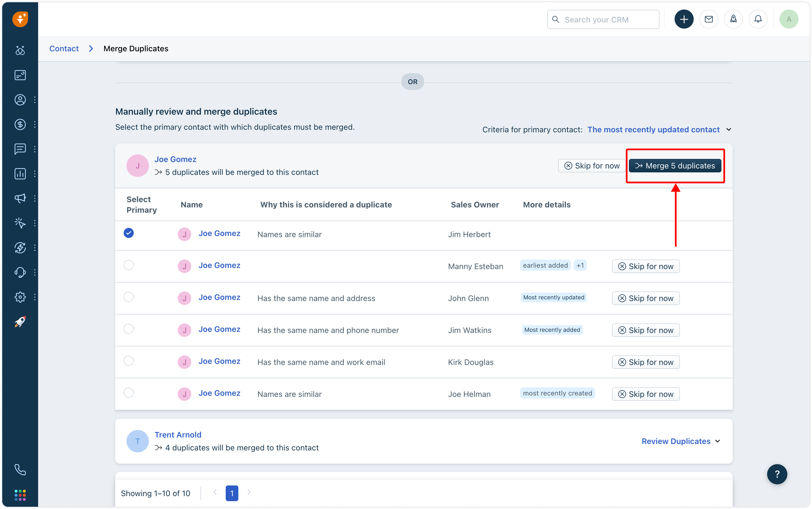Click Merge 5 duplicates button
This screenshot has height=509, width=812.
675,166
